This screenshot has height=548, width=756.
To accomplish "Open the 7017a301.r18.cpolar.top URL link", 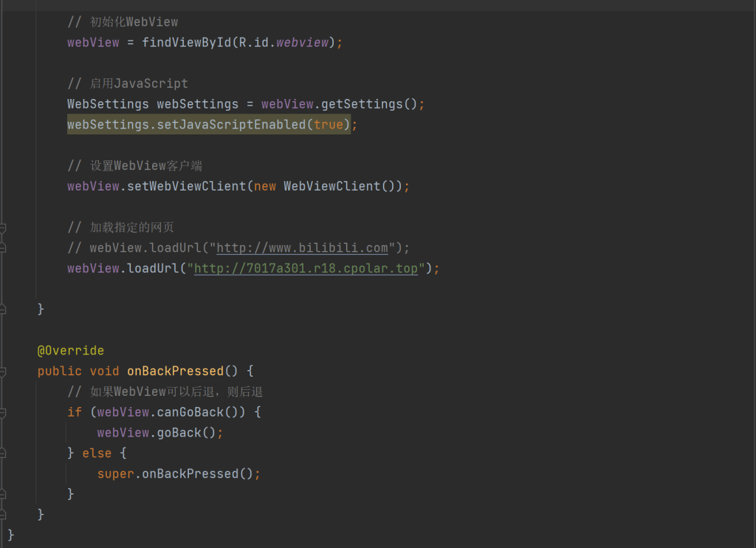I will pos(306,269).
